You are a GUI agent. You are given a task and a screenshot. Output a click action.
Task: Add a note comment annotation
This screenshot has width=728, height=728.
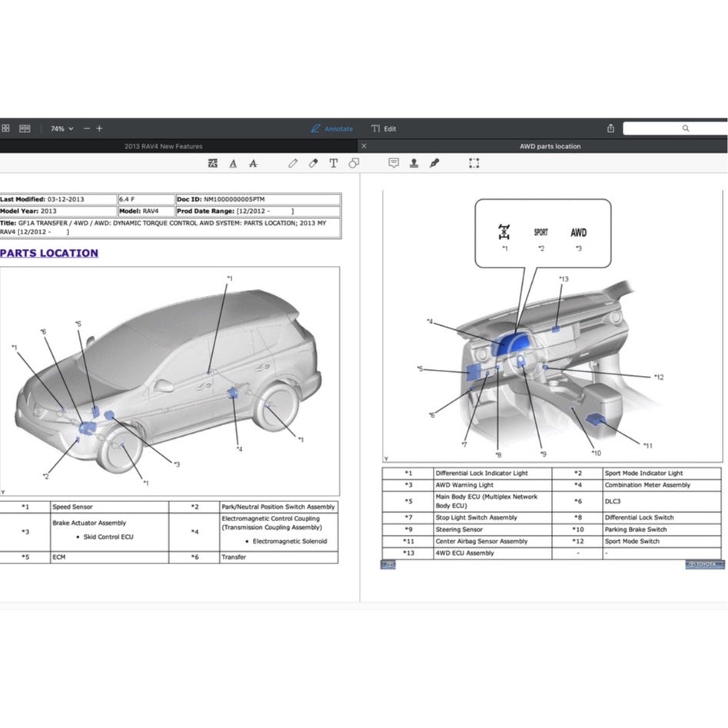(394, 163)
